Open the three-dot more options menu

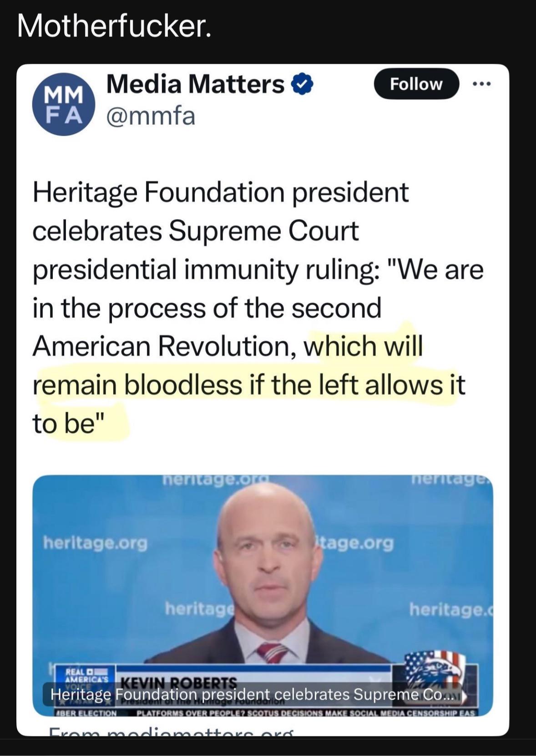pyautogui.click(x=482, y=84)
